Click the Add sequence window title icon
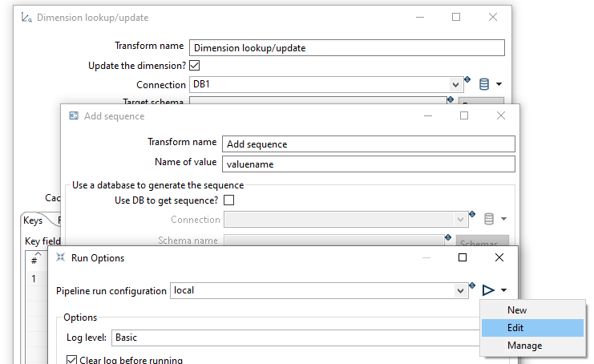This screenshot has width=594, height=364. pos(74,116)
